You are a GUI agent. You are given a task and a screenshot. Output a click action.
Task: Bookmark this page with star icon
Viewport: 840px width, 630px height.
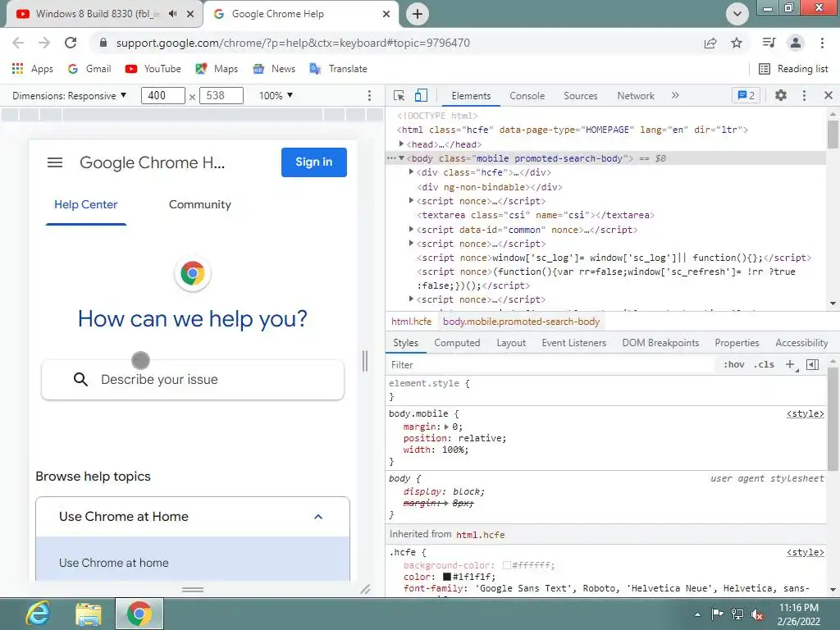click(x=737, y=43)
